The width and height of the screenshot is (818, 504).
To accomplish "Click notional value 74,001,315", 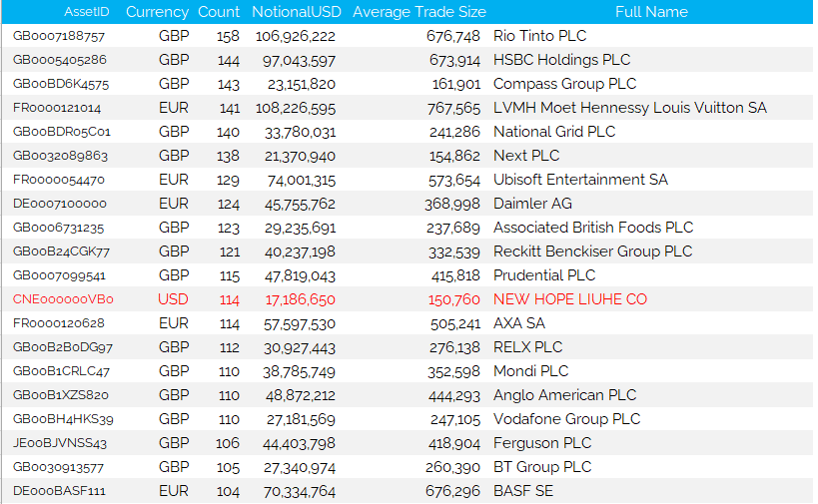I will coord(302,181).
